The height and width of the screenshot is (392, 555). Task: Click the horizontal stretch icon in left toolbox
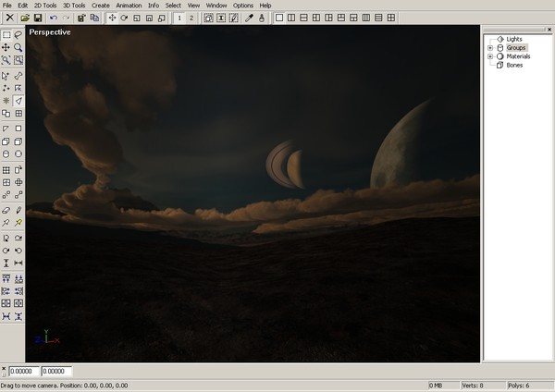pos(18,263)
